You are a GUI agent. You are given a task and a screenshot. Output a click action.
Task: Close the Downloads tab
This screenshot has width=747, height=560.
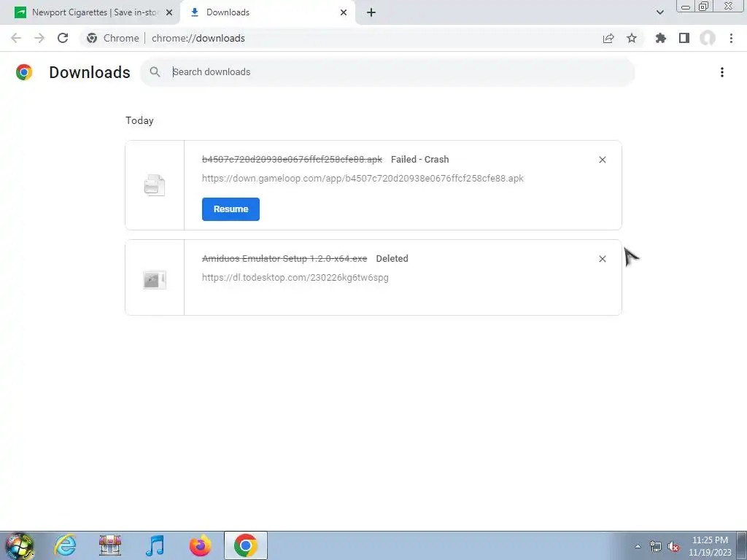pyautogui.click(x=344, y=12)
